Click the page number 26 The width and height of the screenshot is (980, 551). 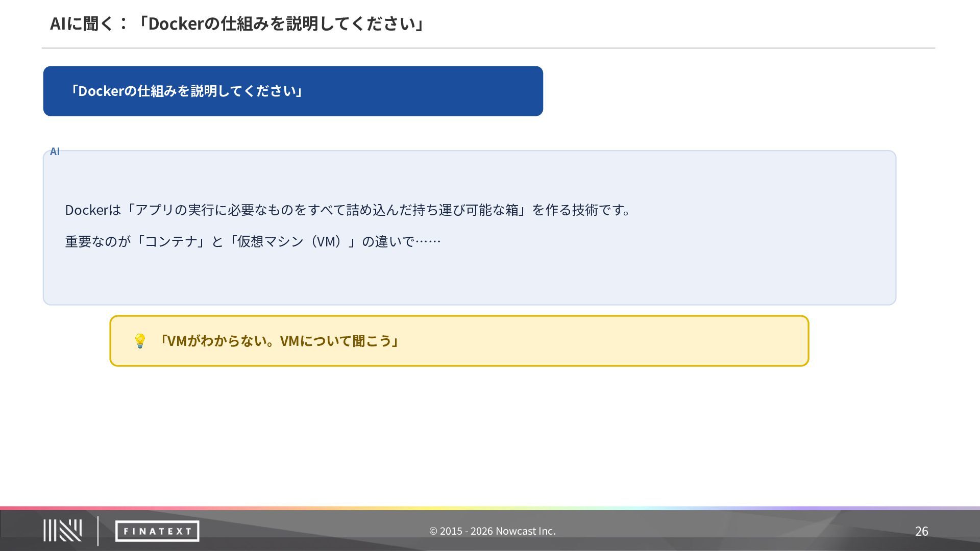(x=921, y=531)
